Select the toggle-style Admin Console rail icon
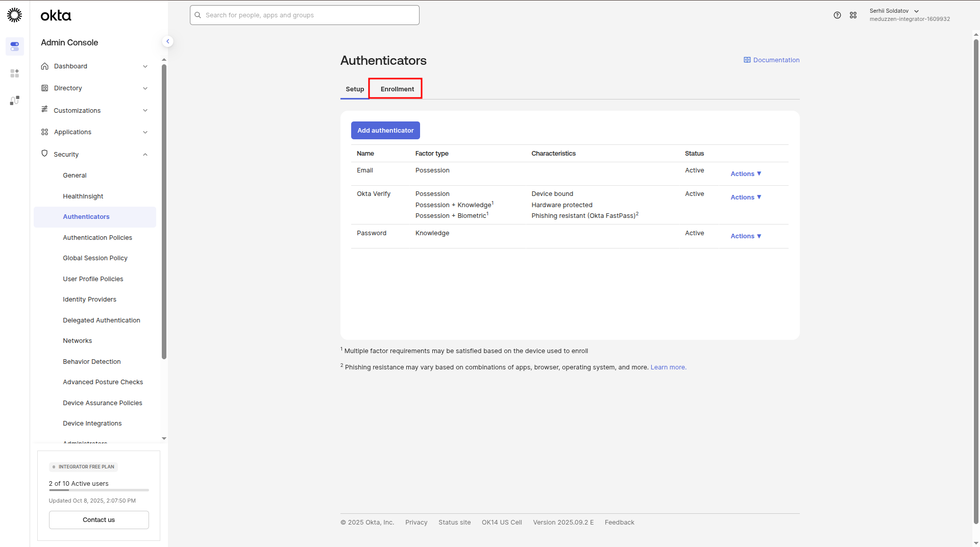 pos(14,46)
